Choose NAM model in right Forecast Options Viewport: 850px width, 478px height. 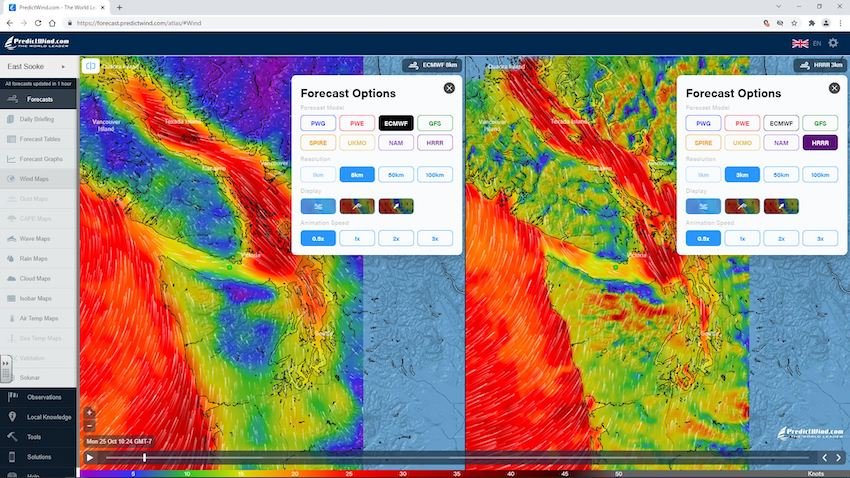click(781, 143)
